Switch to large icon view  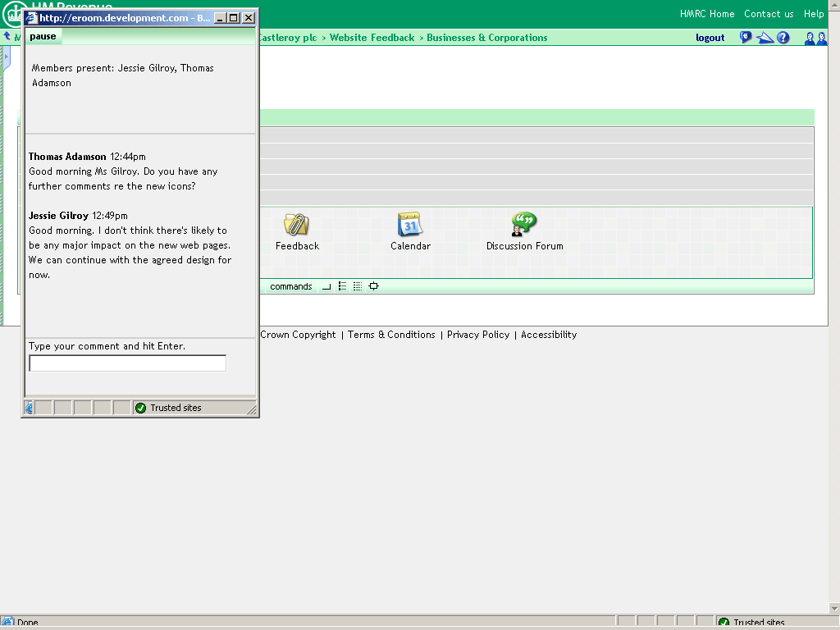(326, 286)
